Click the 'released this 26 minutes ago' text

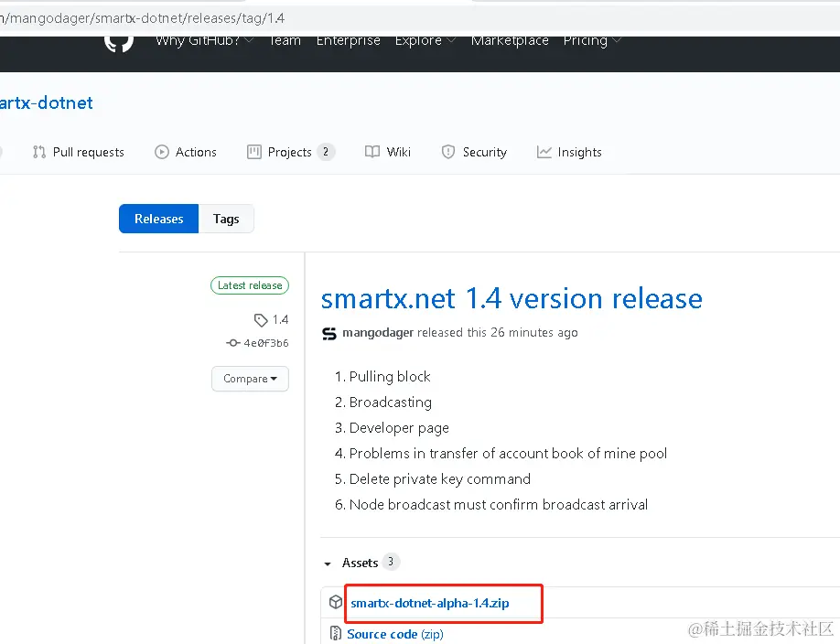coord(497,333)
